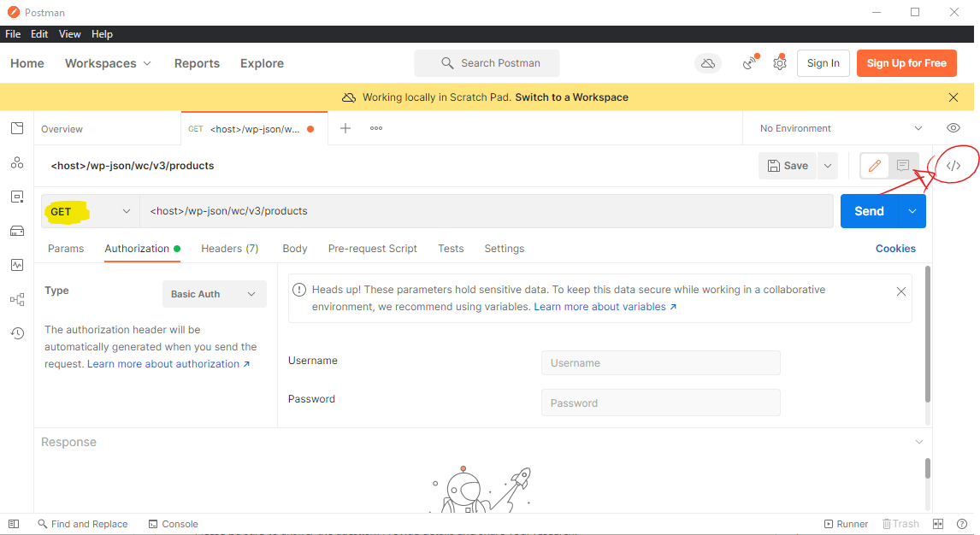The image size is (980, 535).
Task: Click the search magnifier icon
Action: coord(447,63)
